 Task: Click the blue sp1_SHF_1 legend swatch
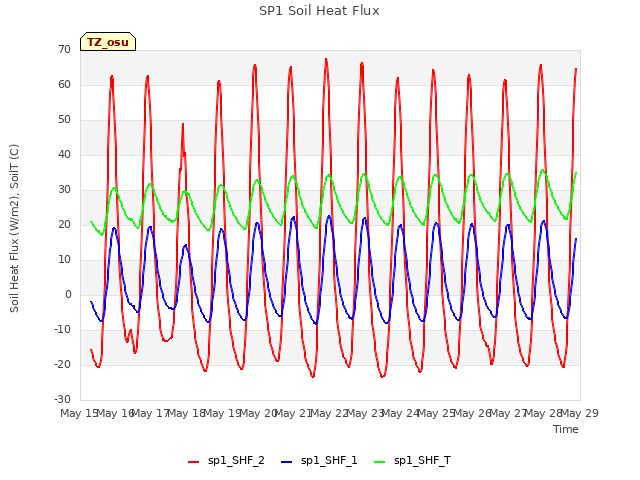click(x=287, y=462)
